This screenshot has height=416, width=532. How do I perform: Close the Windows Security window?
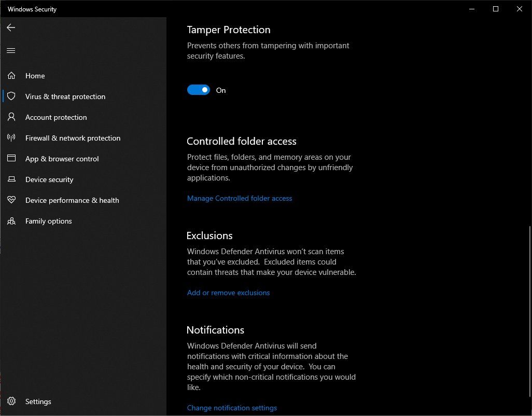click(x=519, y=9)
